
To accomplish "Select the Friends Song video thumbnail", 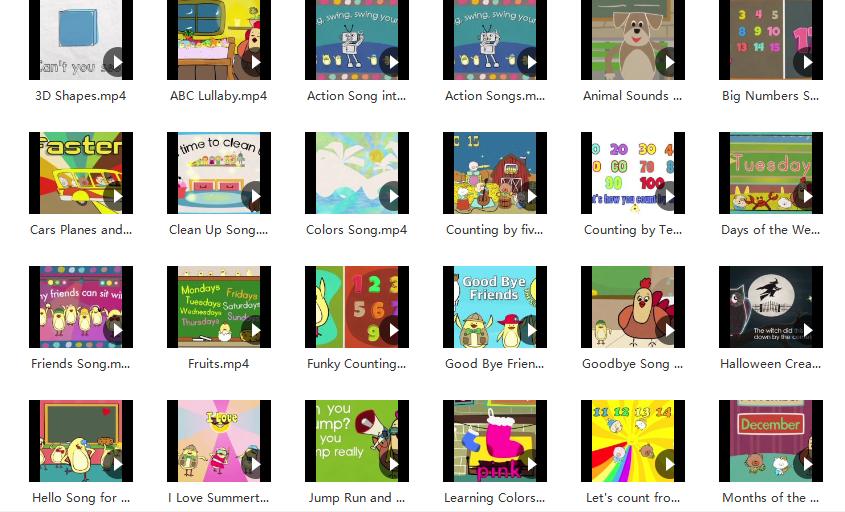I will (81, 307).
